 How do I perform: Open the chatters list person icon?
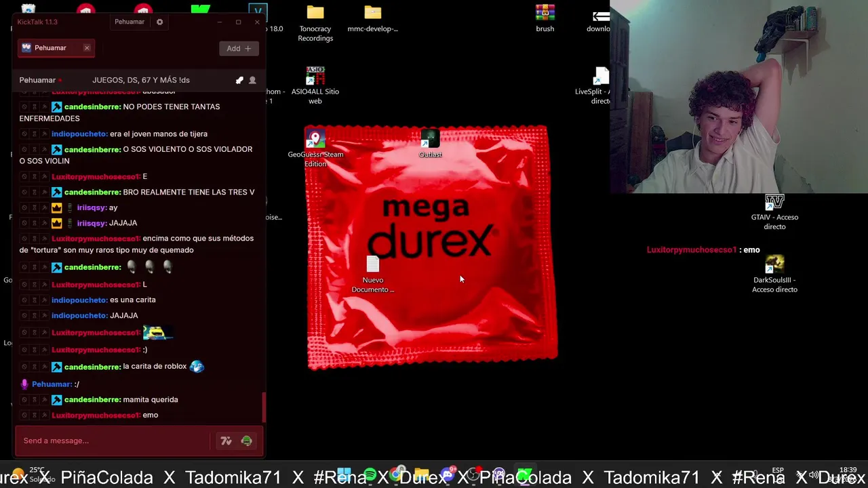pyautogui.click(x=252, y=80)
